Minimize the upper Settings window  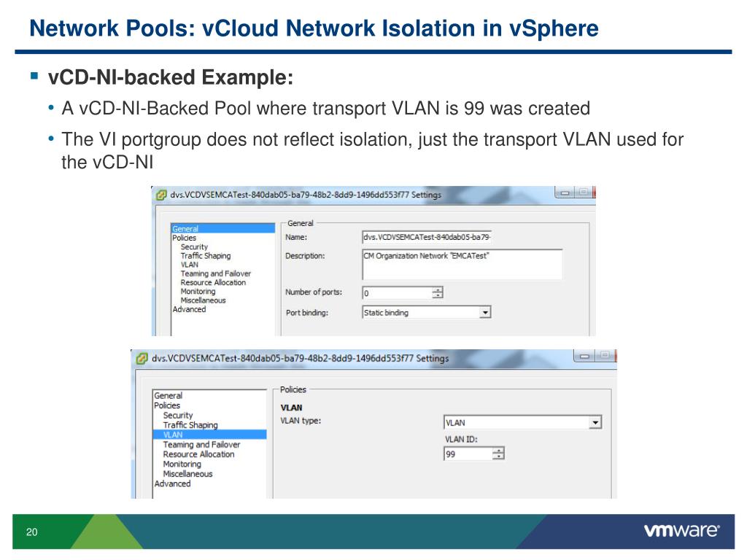pos(565,192)
